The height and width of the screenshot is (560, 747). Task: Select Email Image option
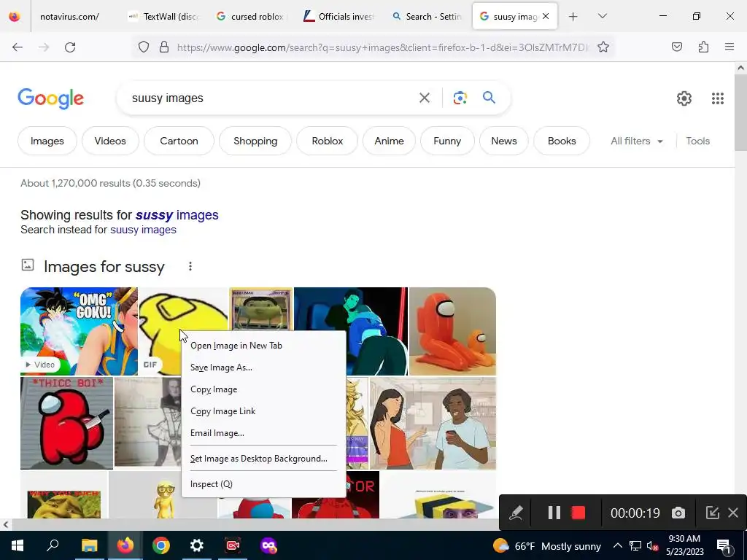263,433
